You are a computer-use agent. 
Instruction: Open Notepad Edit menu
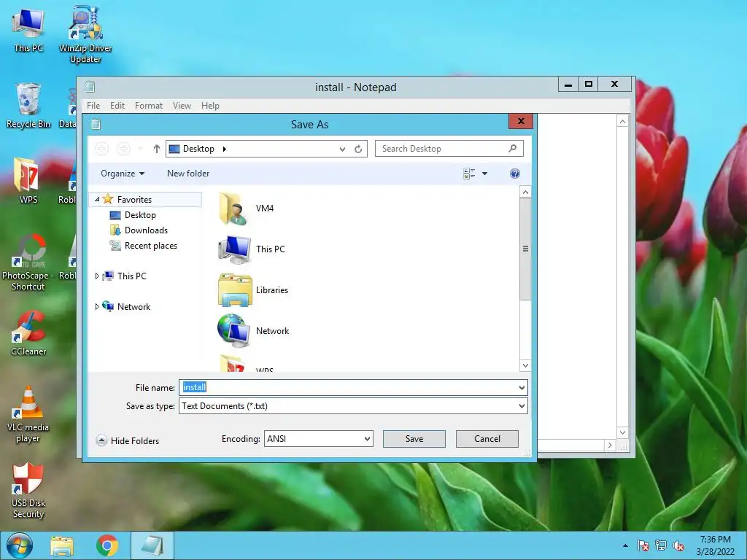[x=117, y=106]
